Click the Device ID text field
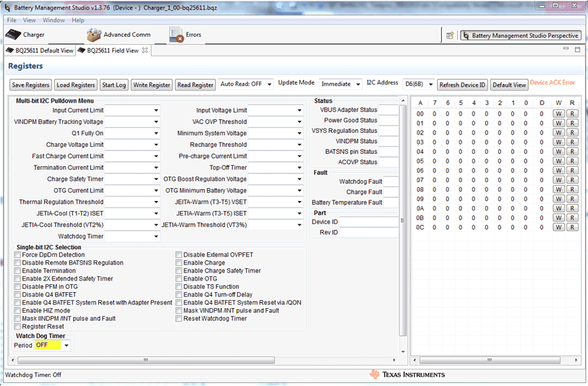 tap(369, 222)
